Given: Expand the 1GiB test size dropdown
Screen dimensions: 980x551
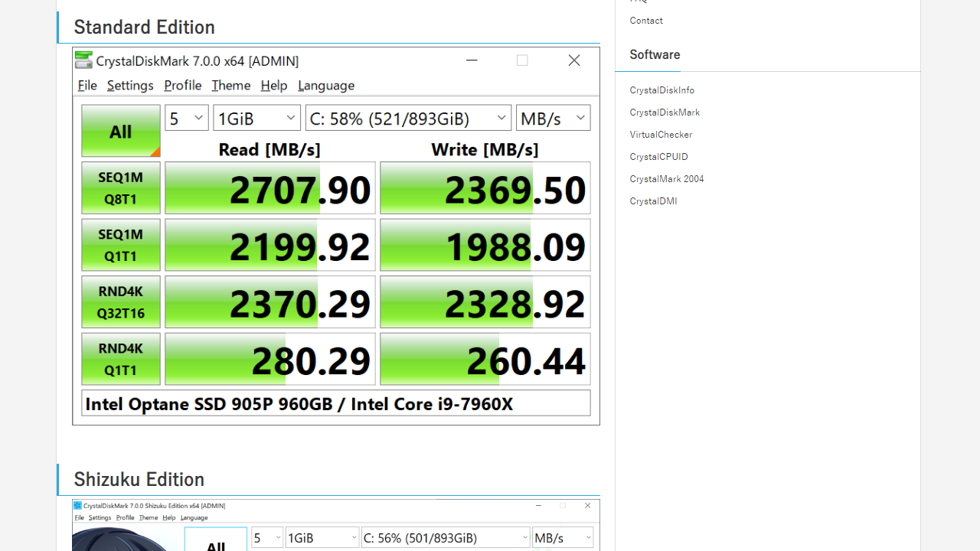Looking at the screenshot, I should [256, 118].
